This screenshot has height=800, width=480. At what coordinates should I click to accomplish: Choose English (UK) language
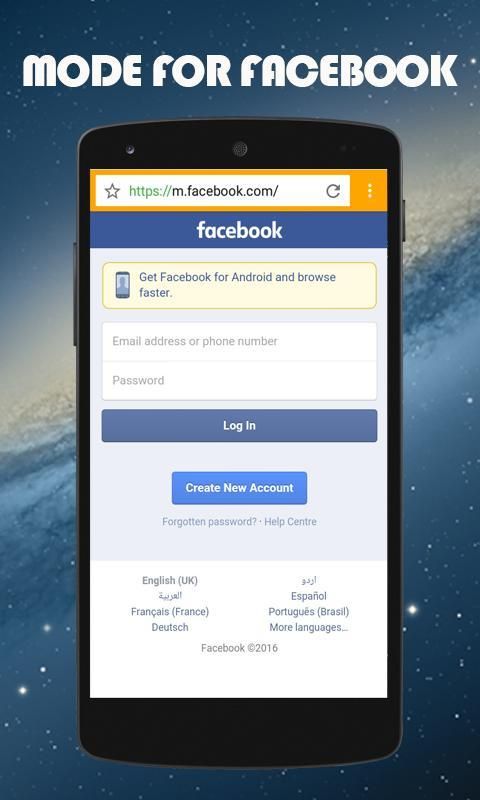click(x=170, y=580)
